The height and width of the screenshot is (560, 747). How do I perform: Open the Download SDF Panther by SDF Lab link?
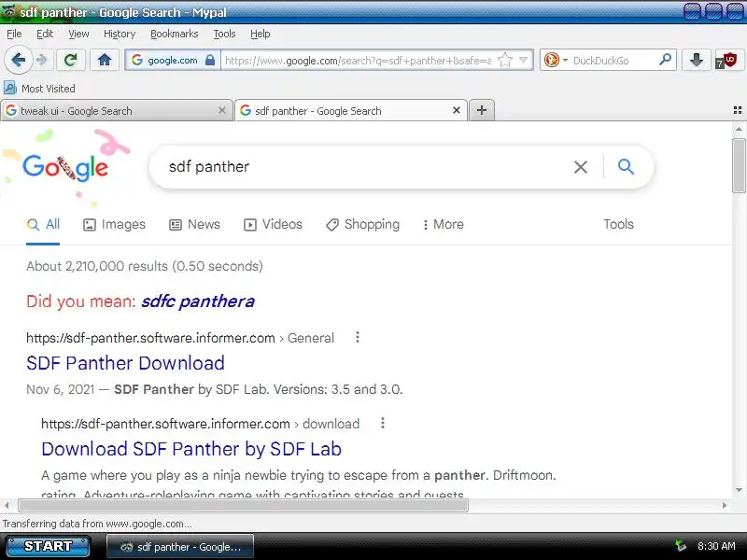[x=191, y=449]
